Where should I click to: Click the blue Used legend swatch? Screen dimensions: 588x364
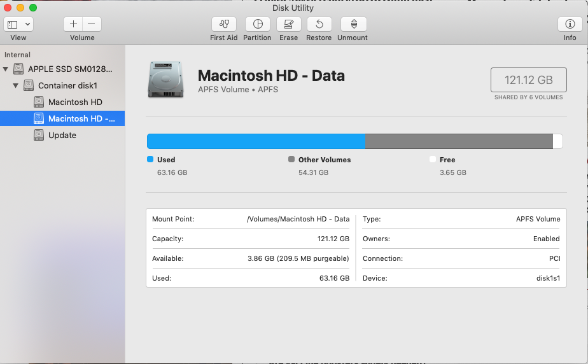click(150, 159)
